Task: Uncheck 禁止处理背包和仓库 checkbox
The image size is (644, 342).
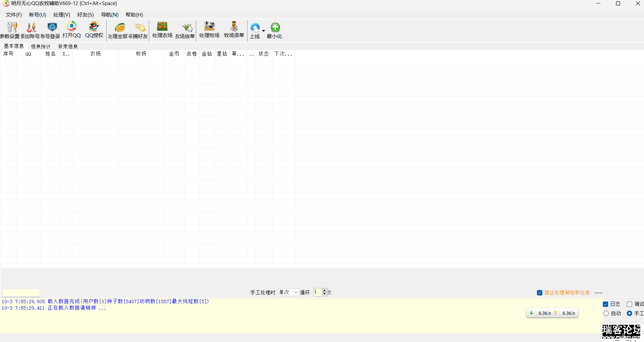Action: [540, 293]
